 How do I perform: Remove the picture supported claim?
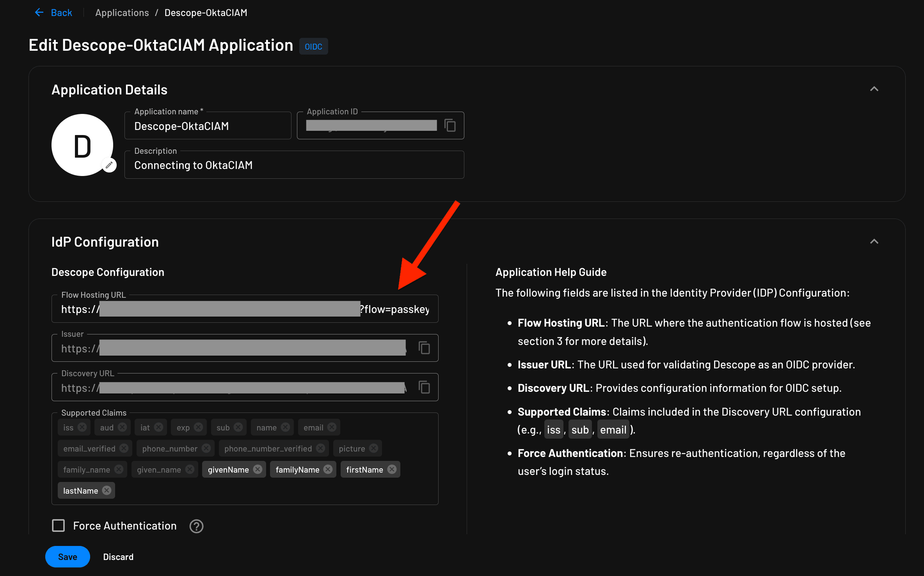pyautogui.click(x=373, y=448)
